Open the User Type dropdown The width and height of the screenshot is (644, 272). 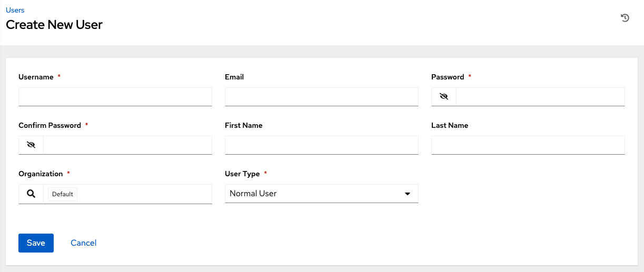point(321,194)
